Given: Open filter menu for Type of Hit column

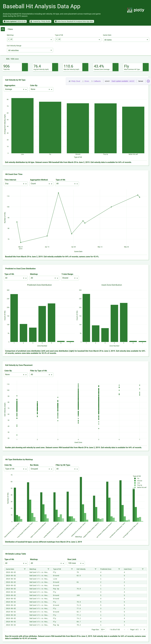Looking at the screenshot, I should click(x=72, y=569).
